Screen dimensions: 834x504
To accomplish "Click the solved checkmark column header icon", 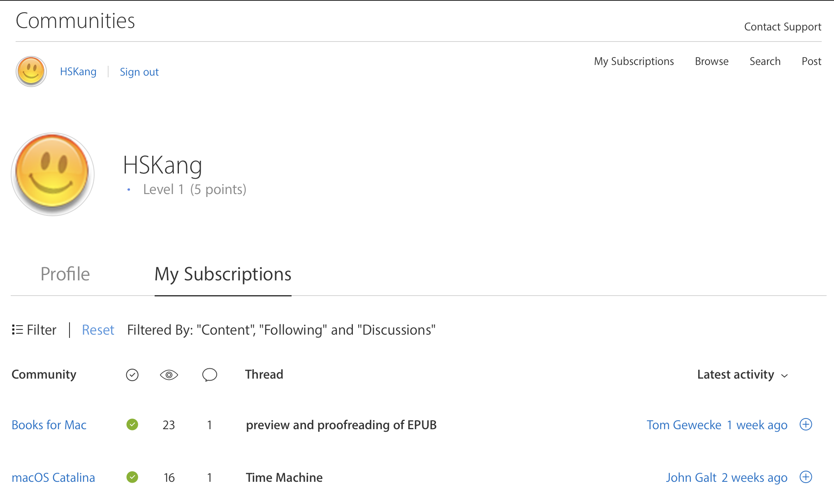I will [x=132, y=375].
